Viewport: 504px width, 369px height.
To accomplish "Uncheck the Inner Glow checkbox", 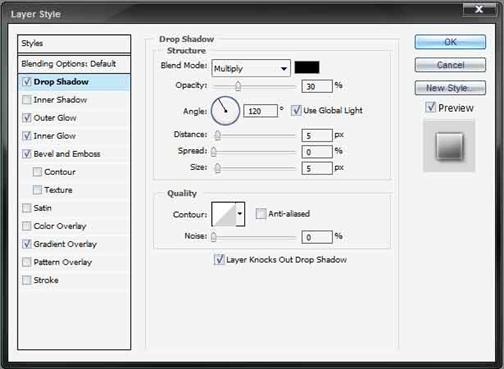I will (27, 136).
